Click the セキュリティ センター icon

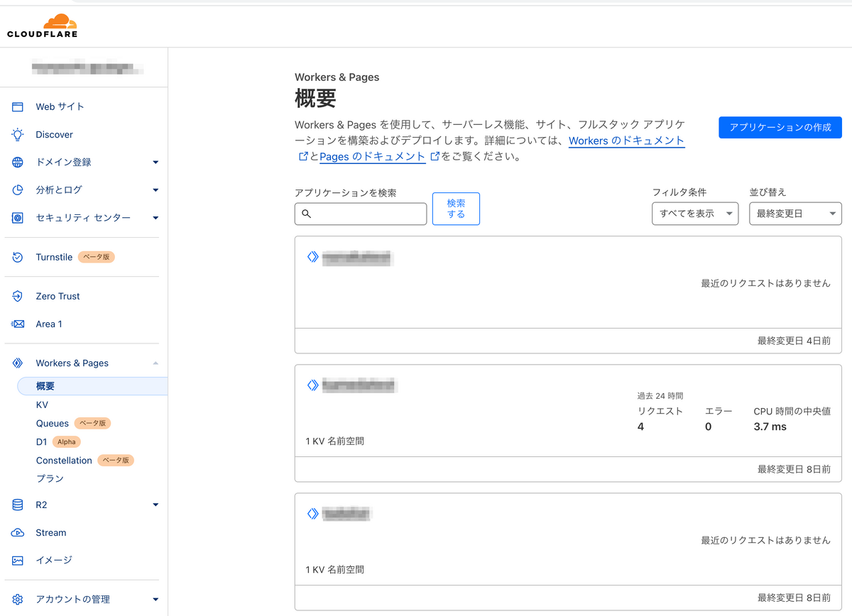[x=18, y=218]
